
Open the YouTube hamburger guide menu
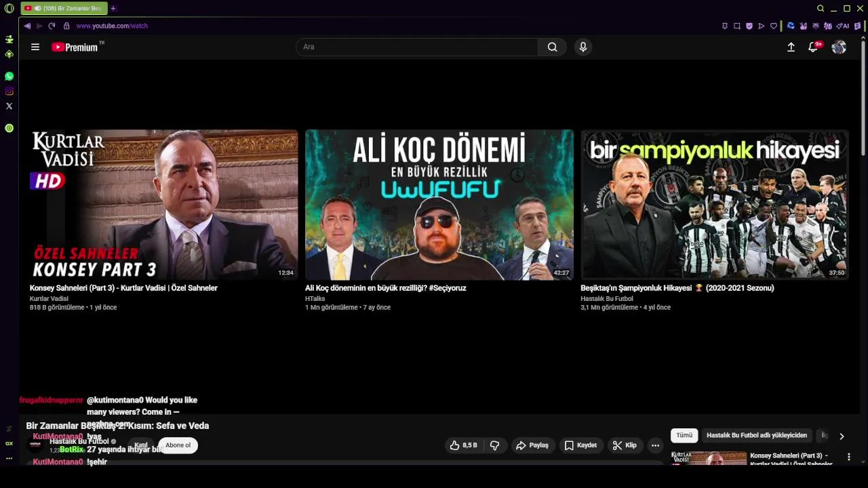(x=35, y=47)
